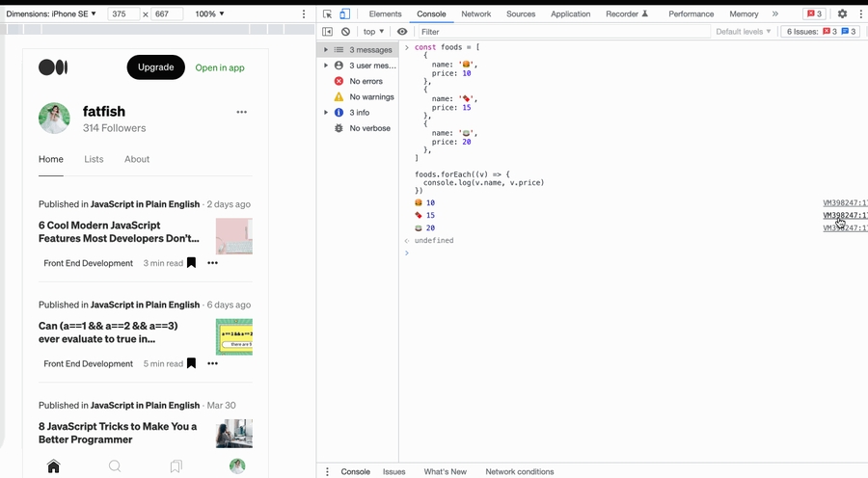868x478 pixels.
Task: Clear the console with the clear icon
Action: (345, 32)
